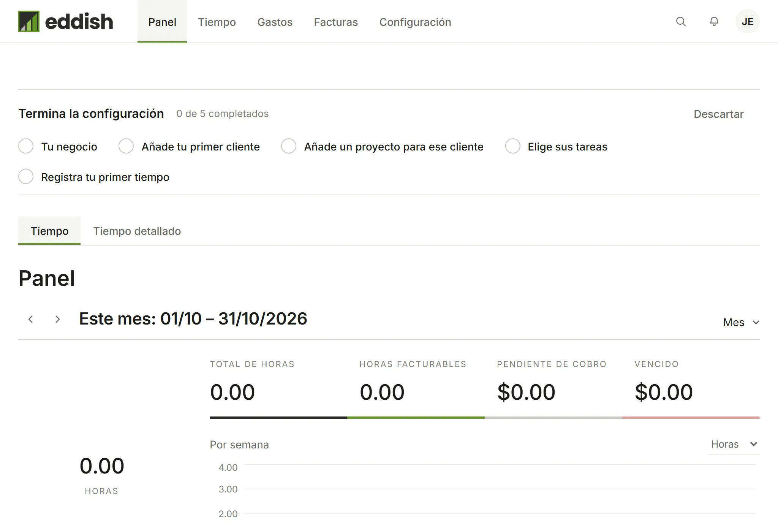Open the Configuración nav item

coord(415,22)
